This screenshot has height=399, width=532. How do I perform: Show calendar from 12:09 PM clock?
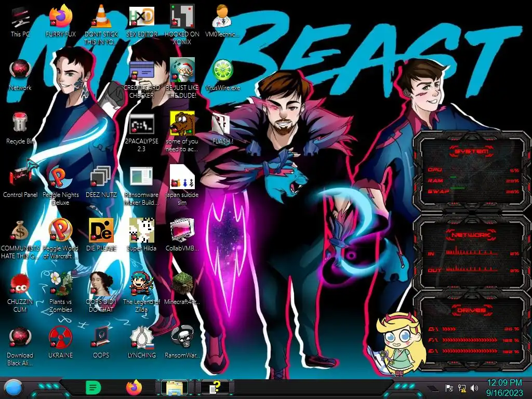coord(504,388)
